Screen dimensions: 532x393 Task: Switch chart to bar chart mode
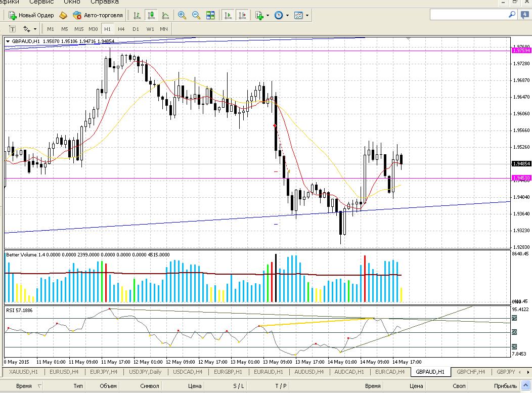(x=137, y=15)
